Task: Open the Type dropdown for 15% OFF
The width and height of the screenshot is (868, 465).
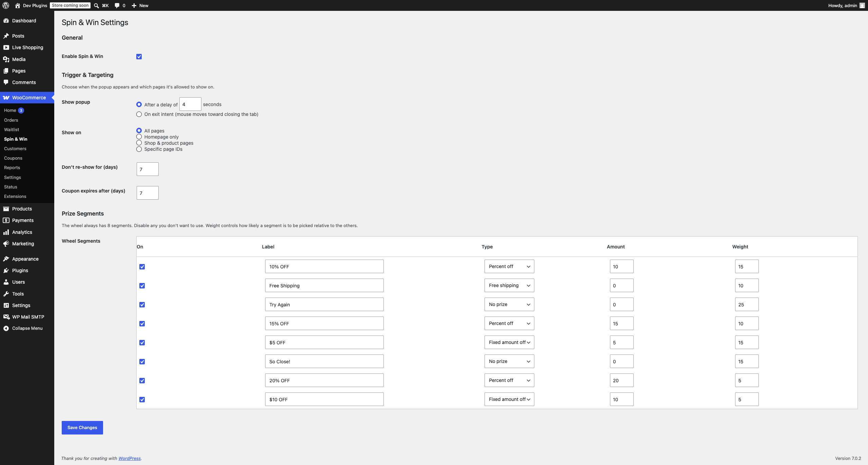Action: 509,323
